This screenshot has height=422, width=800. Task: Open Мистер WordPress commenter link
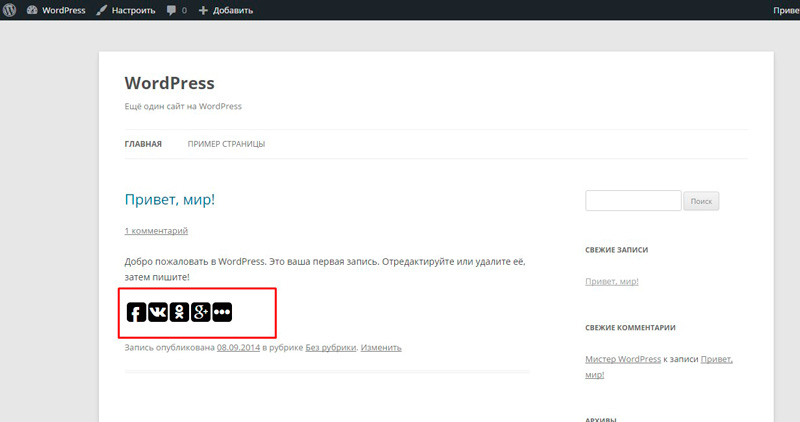(623, 359)
